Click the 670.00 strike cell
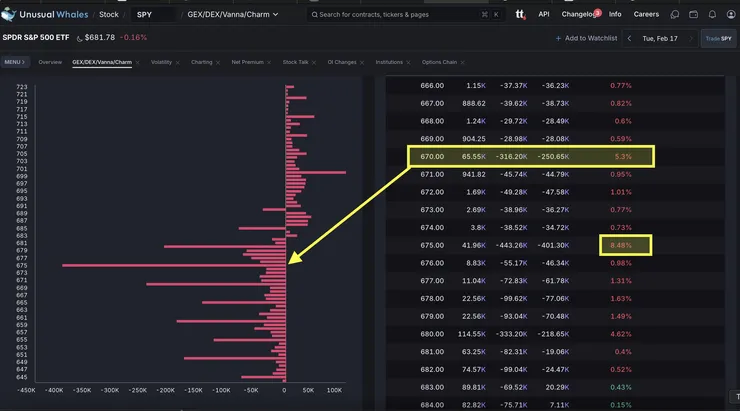Screen dimensions: 740x411 432,157
